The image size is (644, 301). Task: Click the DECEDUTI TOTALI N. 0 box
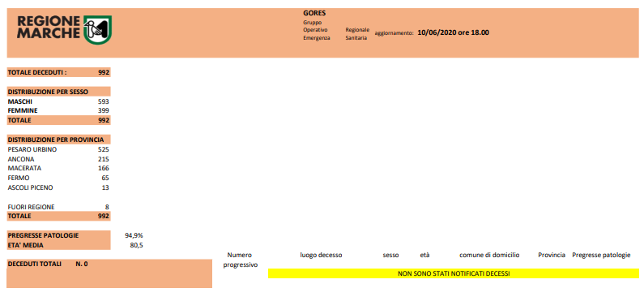pos(109,273)
